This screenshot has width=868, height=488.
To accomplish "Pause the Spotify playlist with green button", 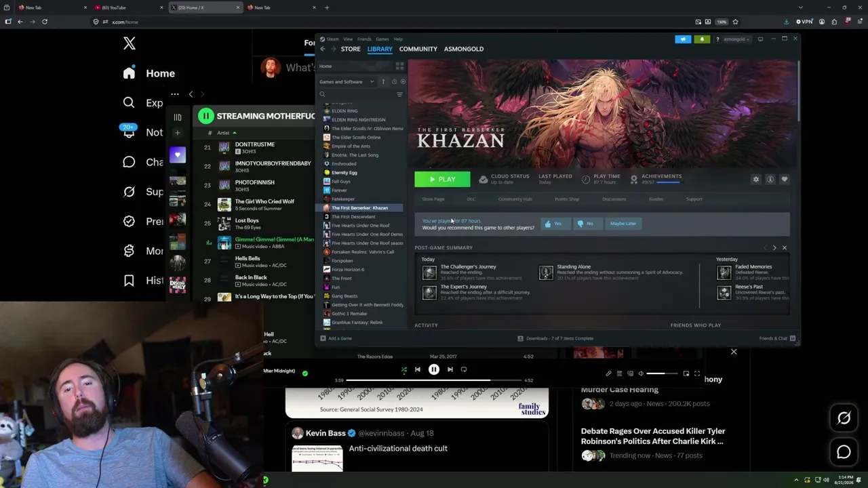I will pyautogui.click(x=205, y=116).
